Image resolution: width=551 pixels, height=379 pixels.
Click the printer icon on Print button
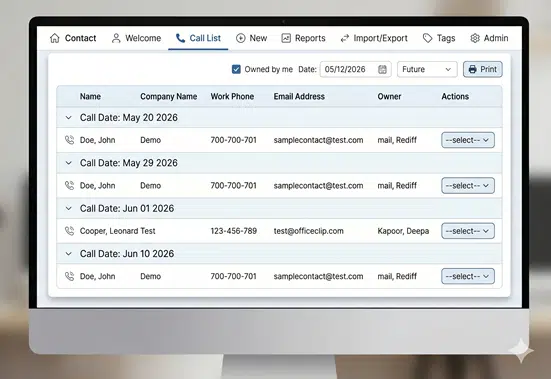click(x=473, y=69)
